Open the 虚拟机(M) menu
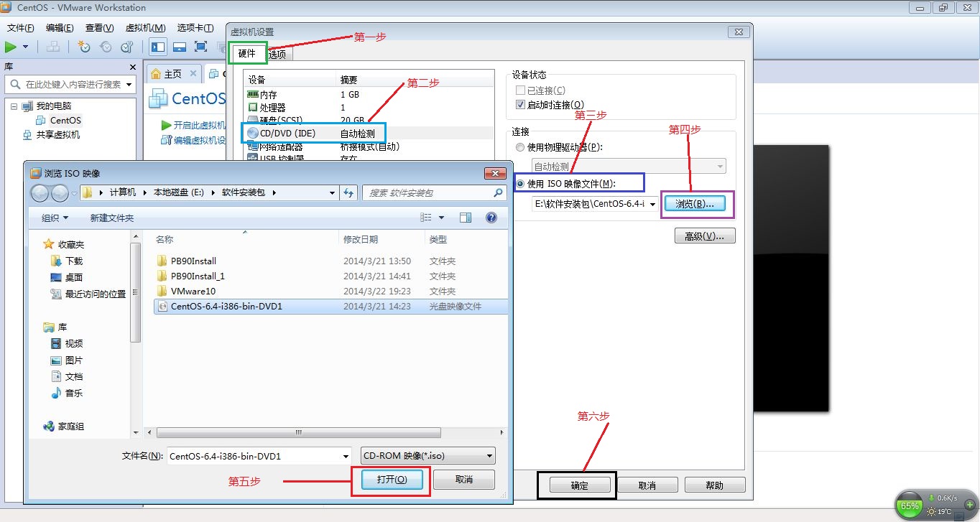This screenshot has width=980, height=522. pyautogui.click(x=145, y=28)
